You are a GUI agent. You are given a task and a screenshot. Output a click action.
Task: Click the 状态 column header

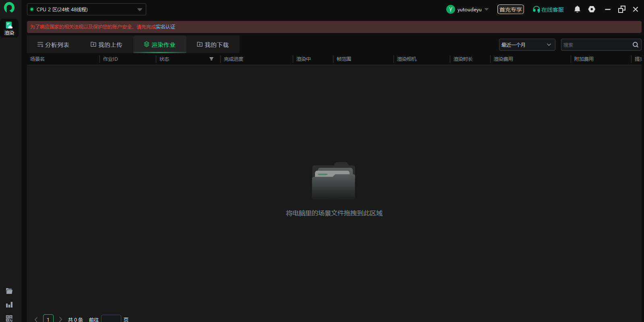pyautogui.click(x=164, y=59)
